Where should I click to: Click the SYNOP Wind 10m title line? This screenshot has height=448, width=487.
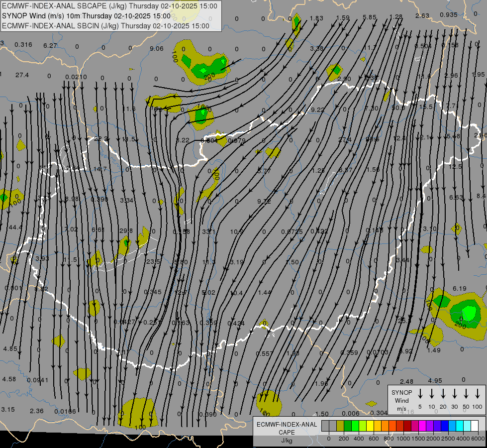click(86, 16)
